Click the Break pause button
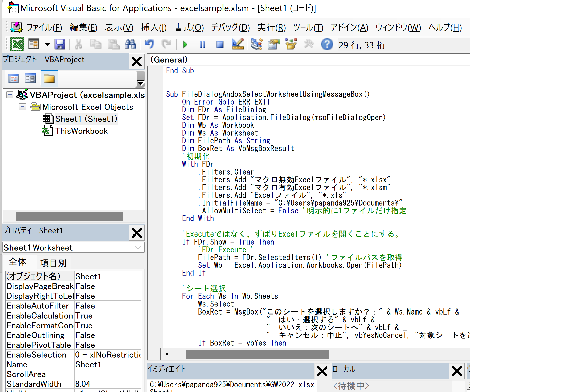 202,45
